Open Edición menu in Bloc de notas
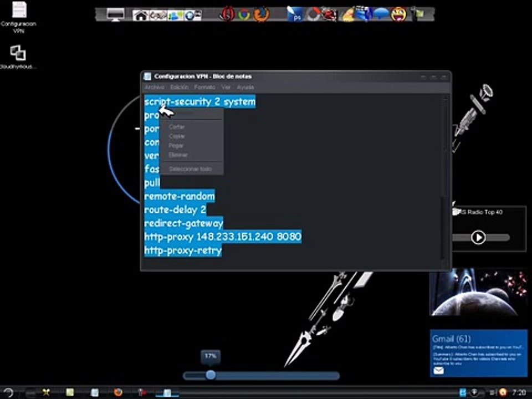This screenshot has height=399, width=532. [x=179, y=87]
